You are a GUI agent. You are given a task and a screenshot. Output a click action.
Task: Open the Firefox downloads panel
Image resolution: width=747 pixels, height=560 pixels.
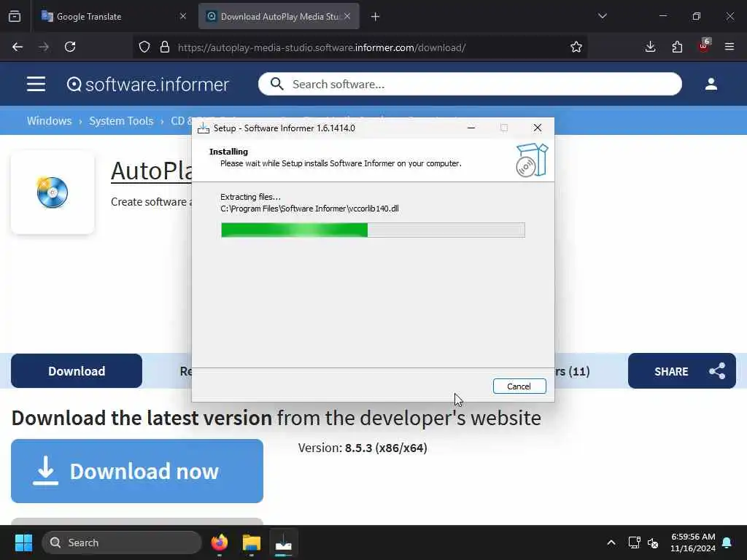coord(650,47)
